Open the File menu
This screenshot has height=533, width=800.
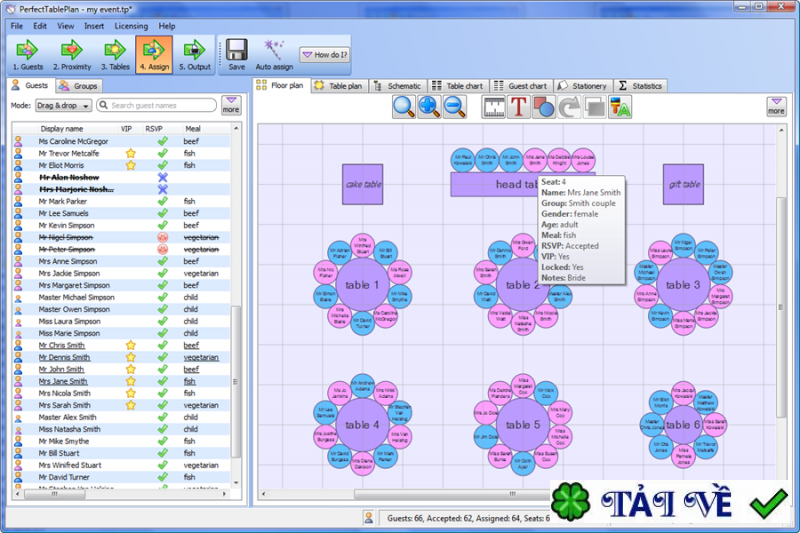17,26
